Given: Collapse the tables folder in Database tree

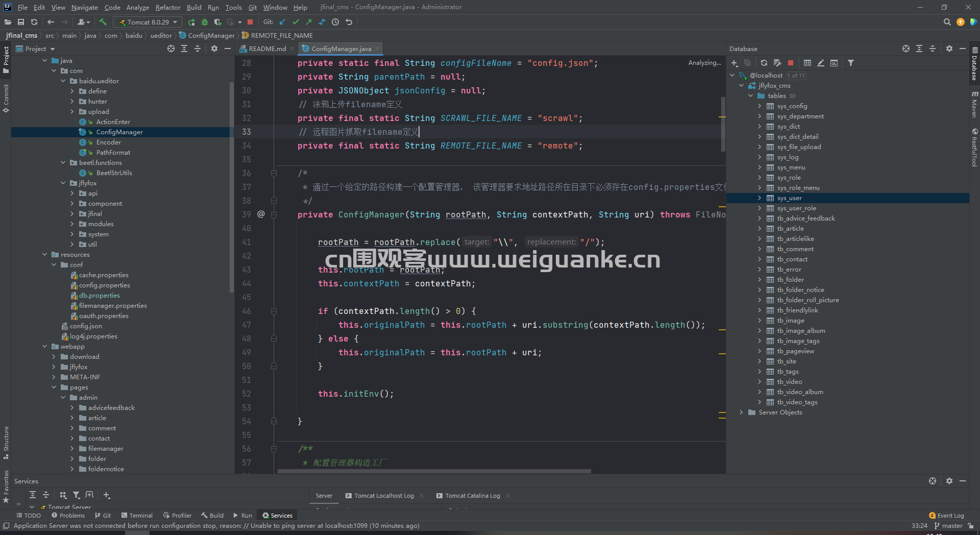Looking at the screenshot, I should click(750, 96).
